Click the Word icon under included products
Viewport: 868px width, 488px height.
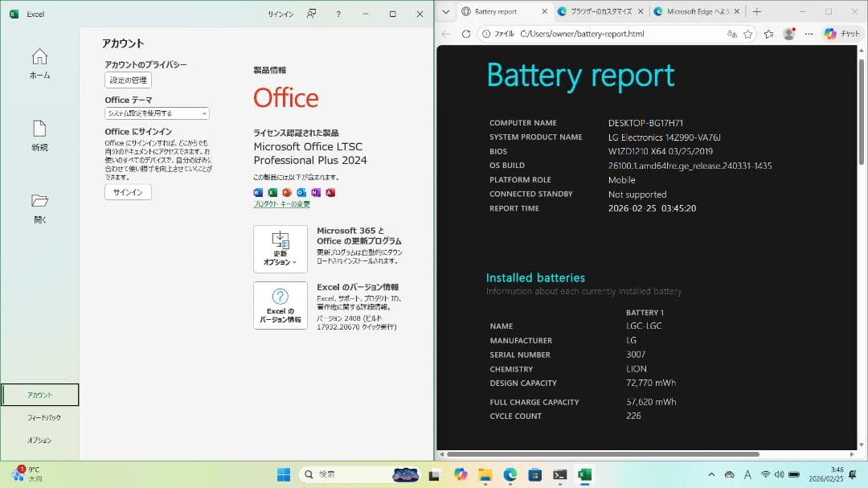click(x=258, y=193)
